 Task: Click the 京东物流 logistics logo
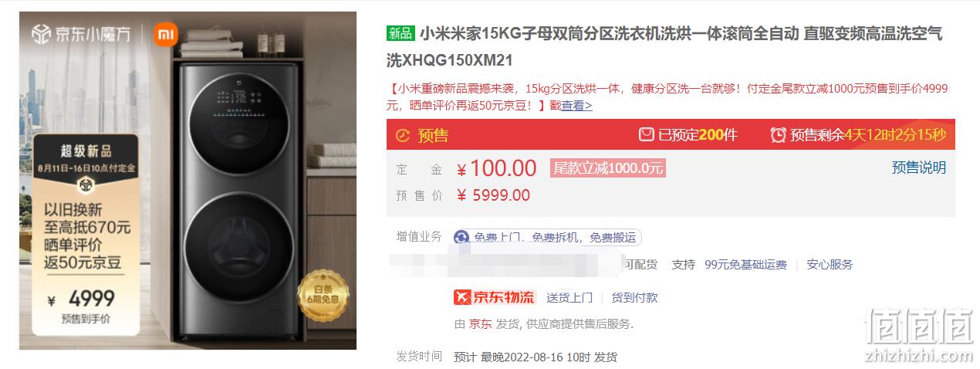[495, 297]
